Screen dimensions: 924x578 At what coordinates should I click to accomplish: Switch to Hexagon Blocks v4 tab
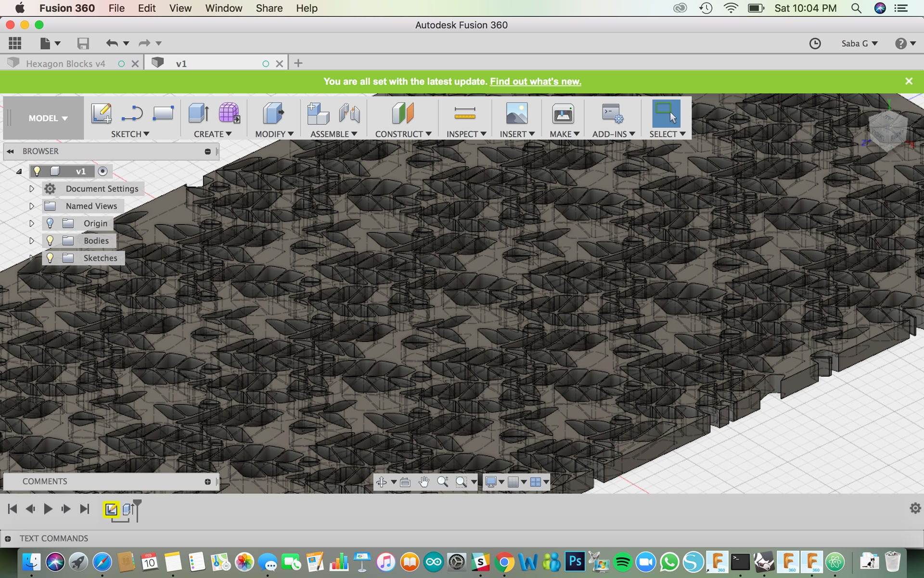65,64
